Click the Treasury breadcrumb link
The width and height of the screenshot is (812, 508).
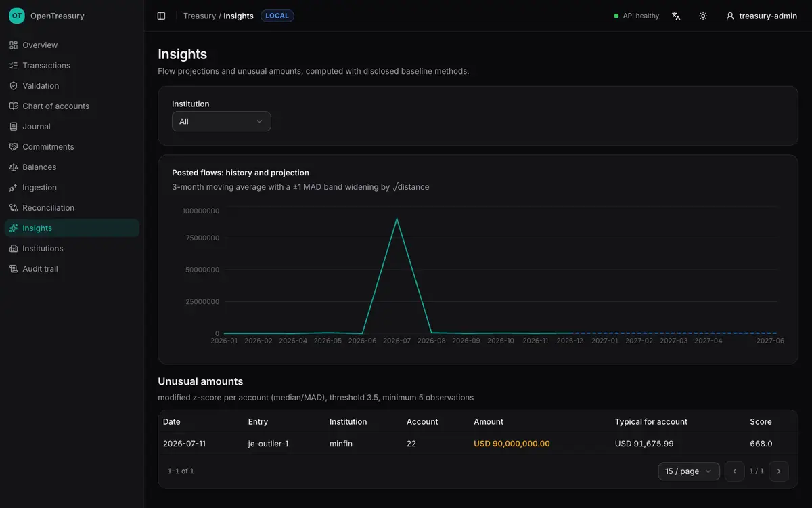click(x=200, y=16)
